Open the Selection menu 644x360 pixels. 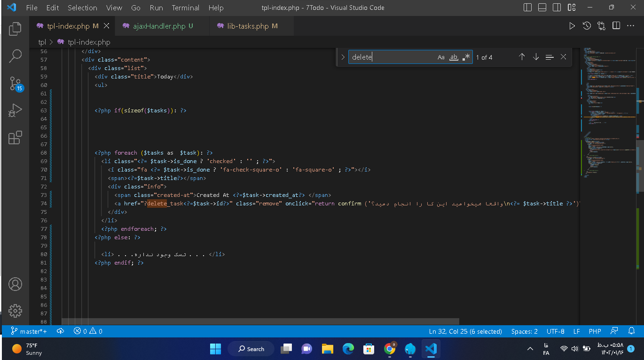pyautogui.click(x=82, y=8)
